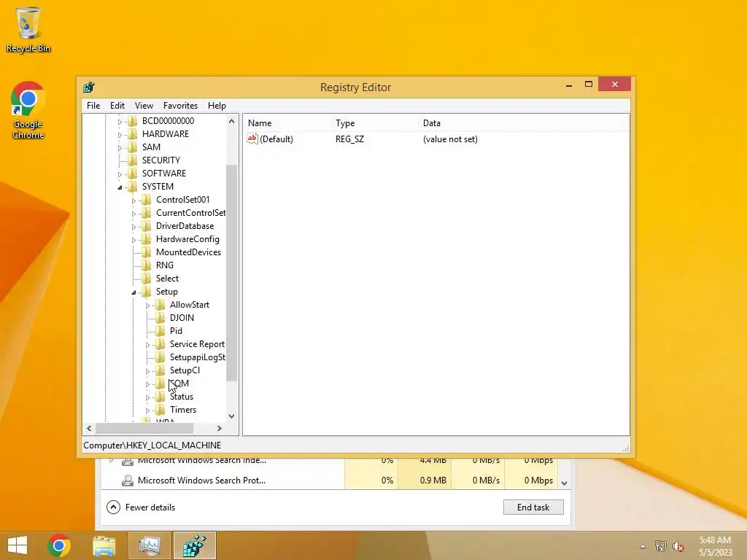The width and height of the screenshot is (747, 560).
Task: Show hidden system tray icons
Action: click(643, 546)
